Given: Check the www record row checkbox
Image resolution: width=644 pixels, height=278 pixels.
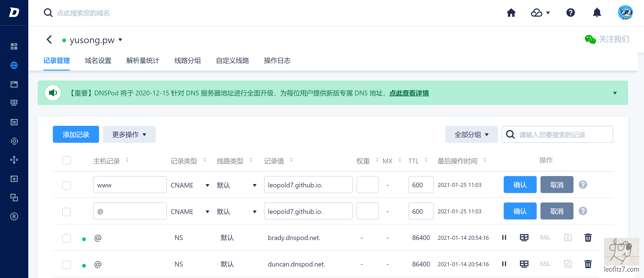Looking at the screenshot, I should point(66,185).
